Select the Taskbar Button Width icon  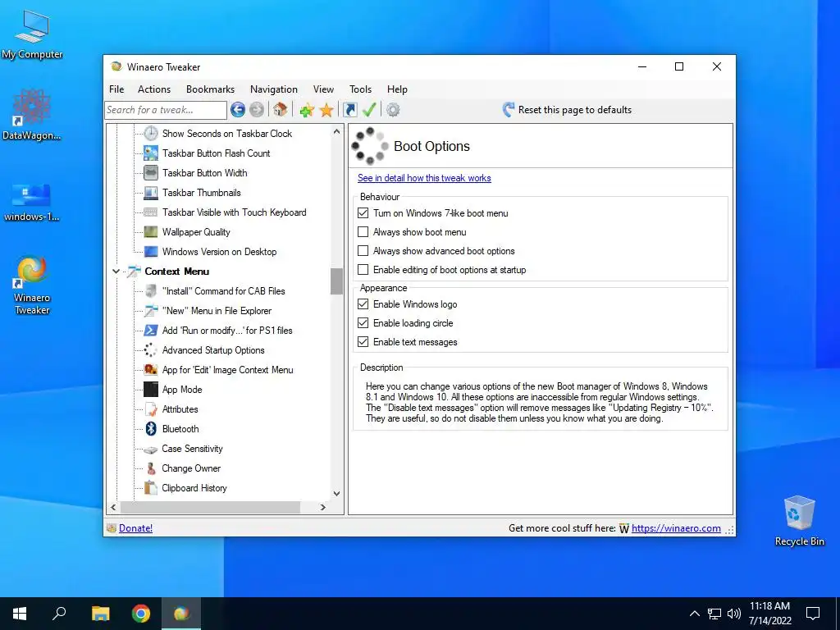coord(151,173)
